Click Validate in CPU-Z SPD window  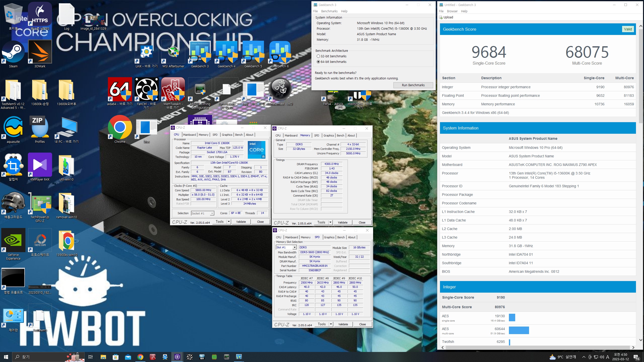click(343, 324)
